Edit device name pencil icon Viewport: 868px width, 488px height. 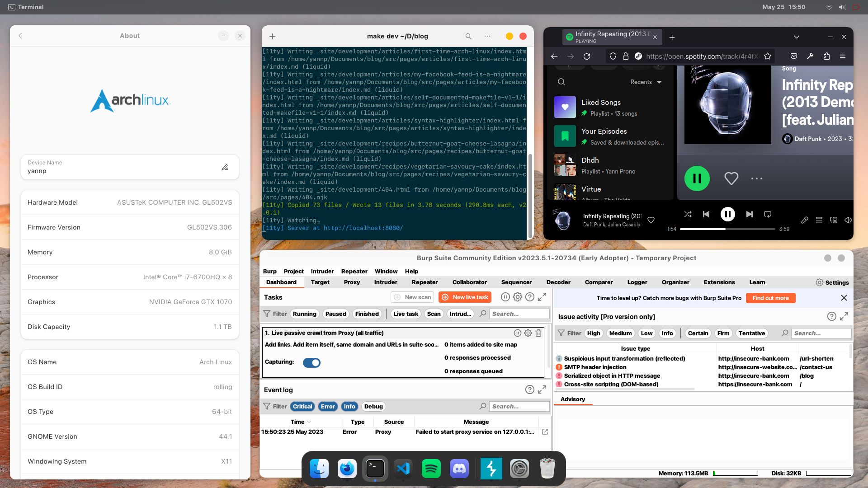coord(225,167)
